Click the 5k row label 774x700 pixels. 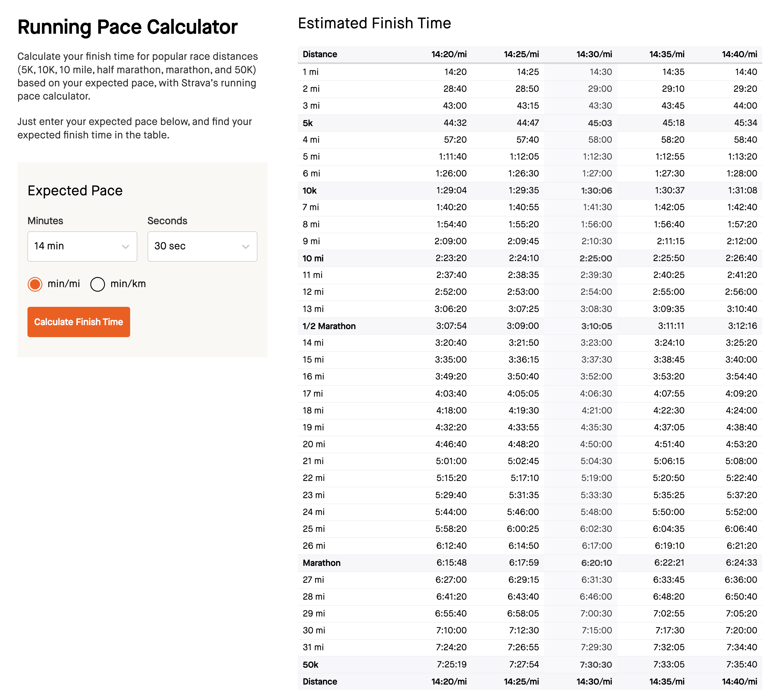[x=307, y=123]
